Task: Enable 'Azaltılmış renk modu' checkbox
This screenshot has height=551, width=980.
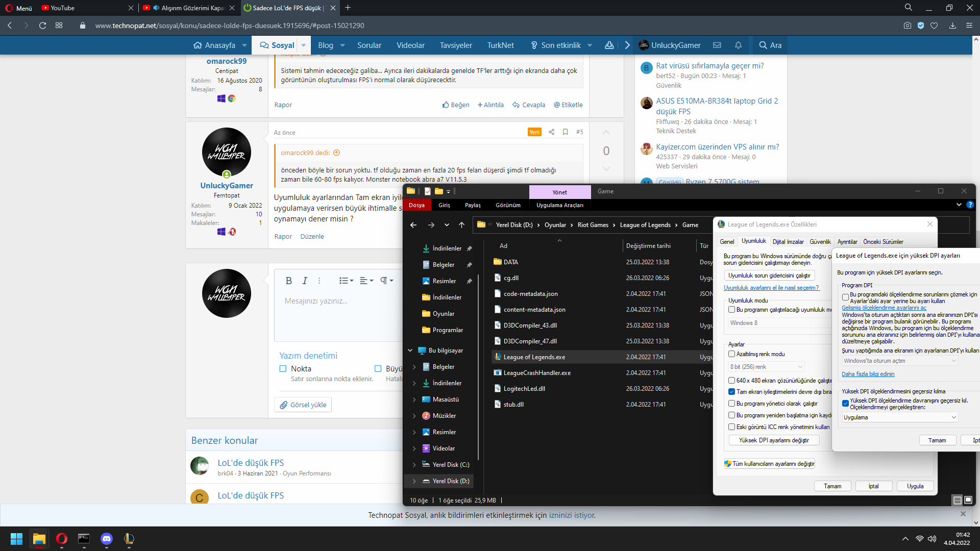Action: 731,354
